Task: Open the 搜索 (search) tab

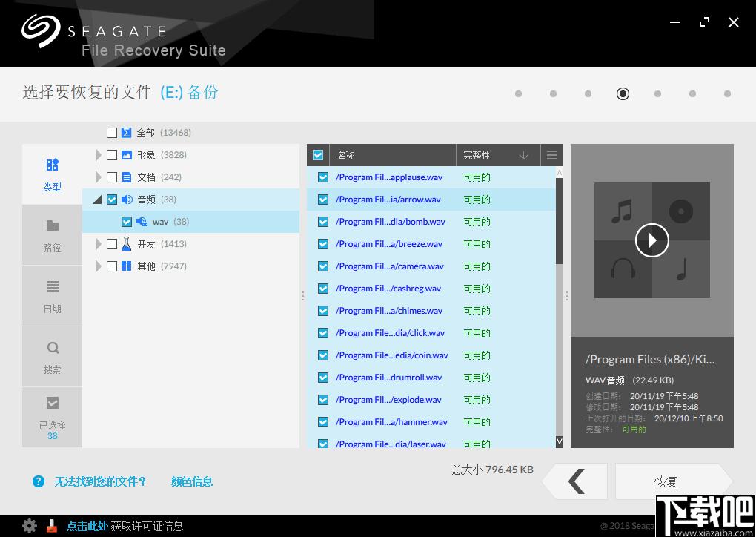Action: click(x=52, y=357)
